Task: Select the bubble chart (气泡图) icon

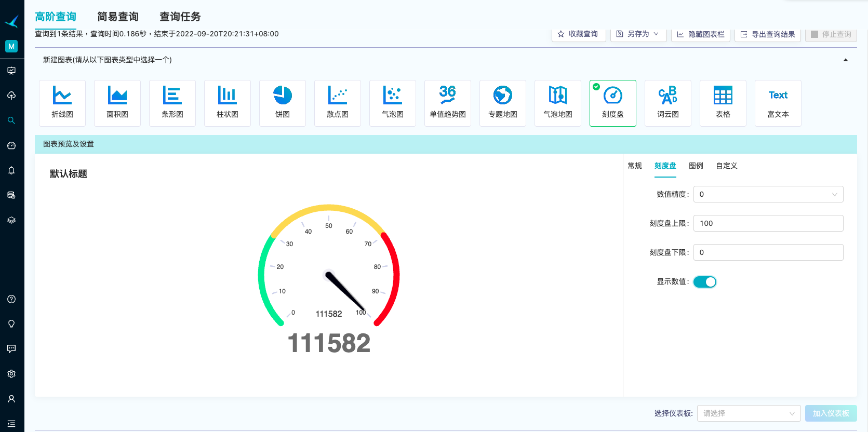Action: [393, 103]
